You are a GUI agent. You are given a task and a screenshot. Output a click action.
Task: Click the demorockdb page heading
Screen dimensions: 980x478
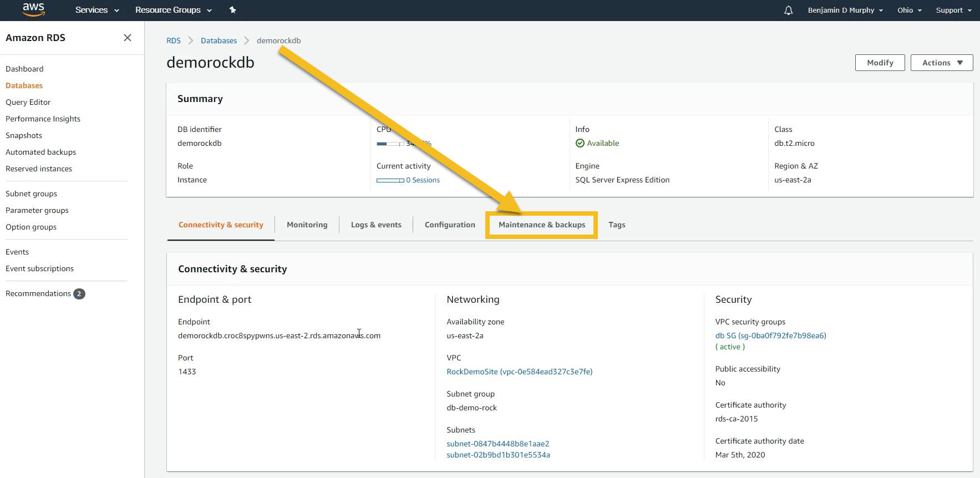[x=210, y=62]
